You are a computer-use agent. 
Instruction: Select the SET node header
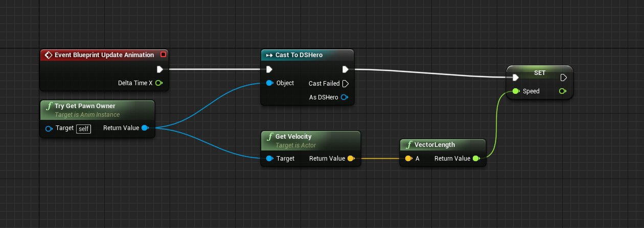coord(540,73)
